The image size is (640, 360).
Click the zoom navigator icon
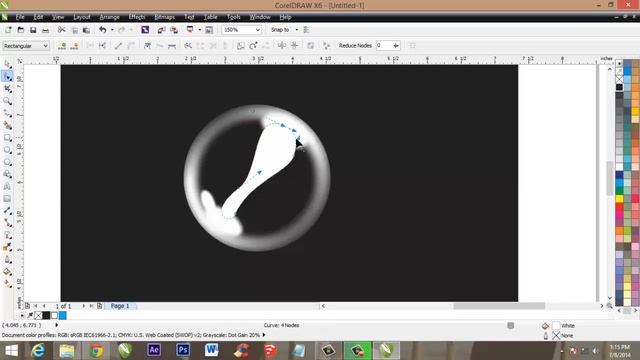(609, 306)
